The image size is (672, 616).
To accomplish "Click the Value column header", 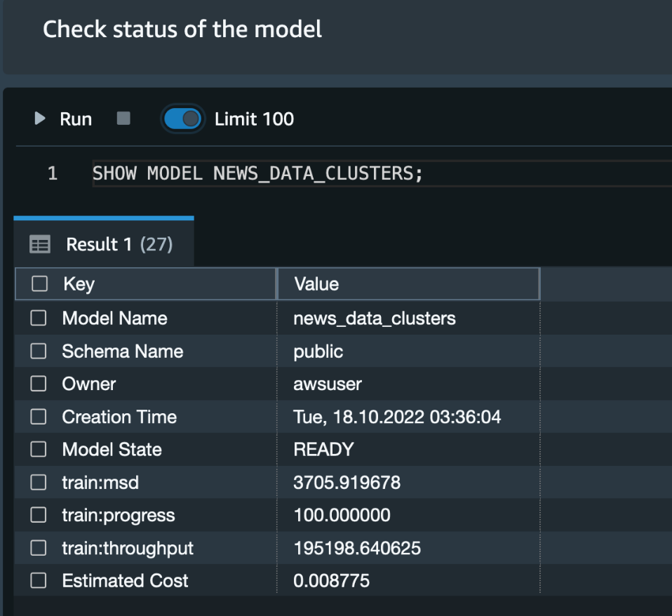I will [x=408, y=283].
